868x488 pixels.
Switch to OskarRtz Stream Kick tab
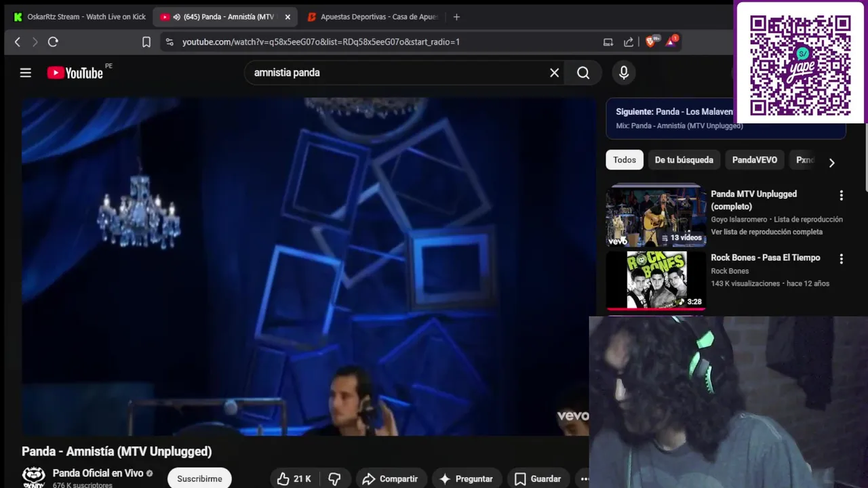tap(79, 17)
